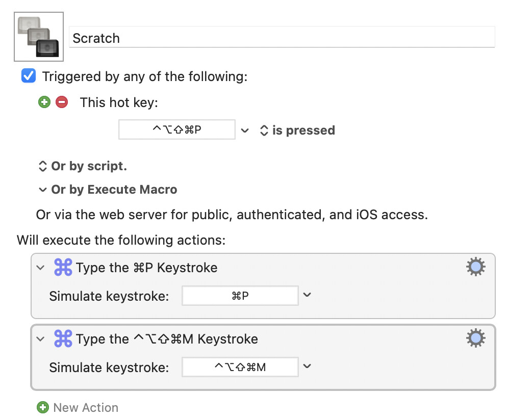
Task: Click command icon of ⌘P Keystroke action
Action: pos(63,267)
